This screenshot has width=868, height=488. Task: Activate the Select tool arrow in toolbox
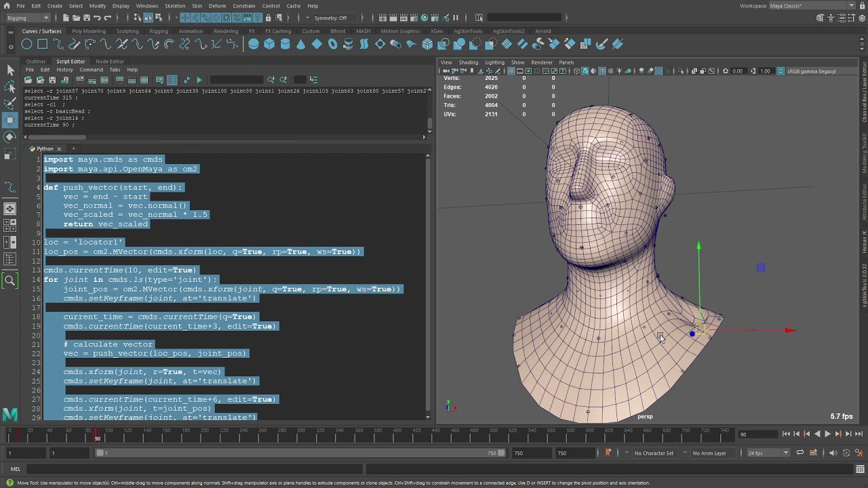[10, 70]
